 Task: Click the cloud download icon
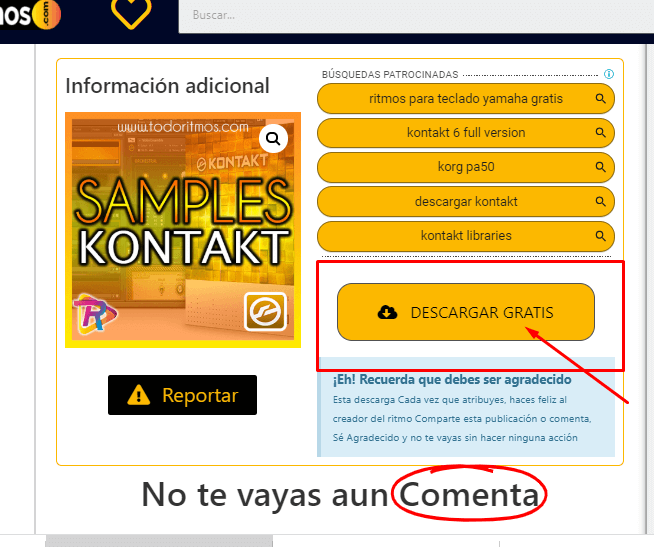point(387,312)
